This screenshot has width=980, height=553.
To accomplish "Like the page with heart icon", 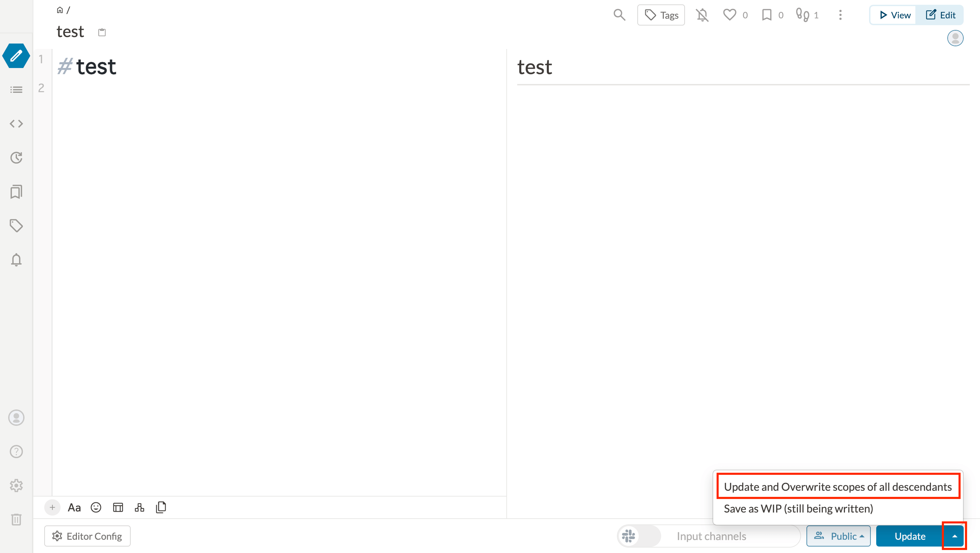I will (x=730, y=15).
